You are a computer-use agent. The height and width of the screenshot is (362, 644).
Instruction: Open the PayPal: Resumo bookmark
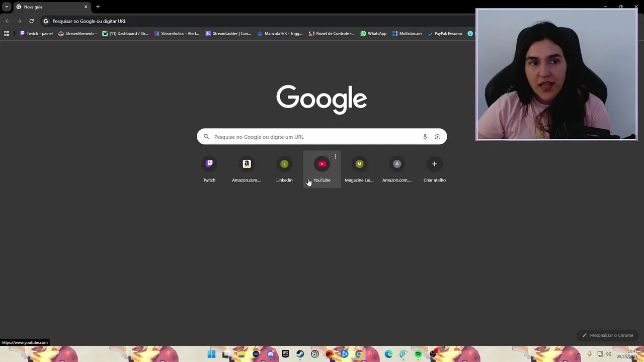click(445, 34)
